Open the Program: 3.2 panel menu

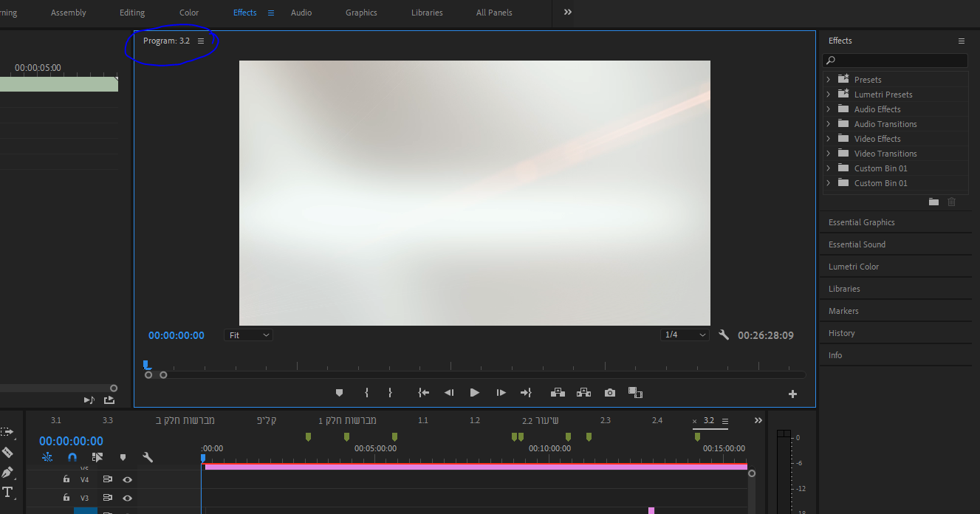click(201, 41)
